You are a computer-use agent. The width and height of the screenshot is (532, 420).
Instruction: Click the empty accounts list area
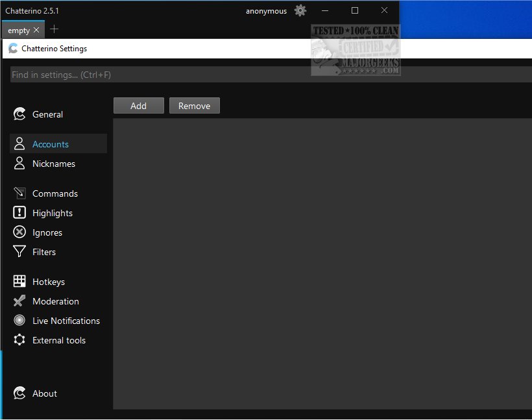click(x=322, y=264)
